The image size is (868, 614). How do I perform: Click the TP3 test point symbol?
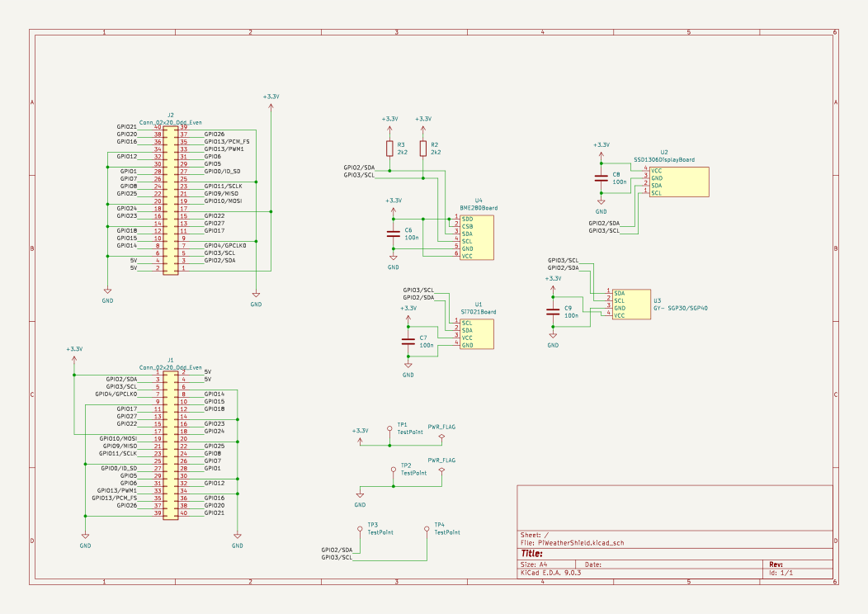pos(360,530)
